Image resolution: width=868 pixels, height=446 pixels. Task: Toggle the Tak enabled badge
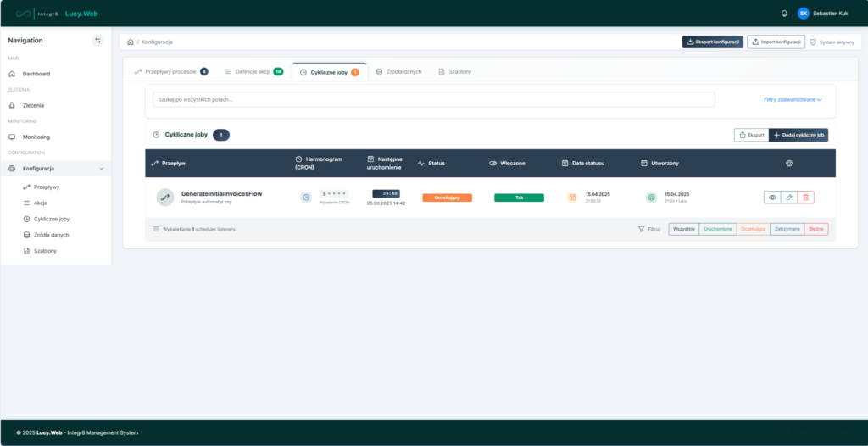[520, 198]
